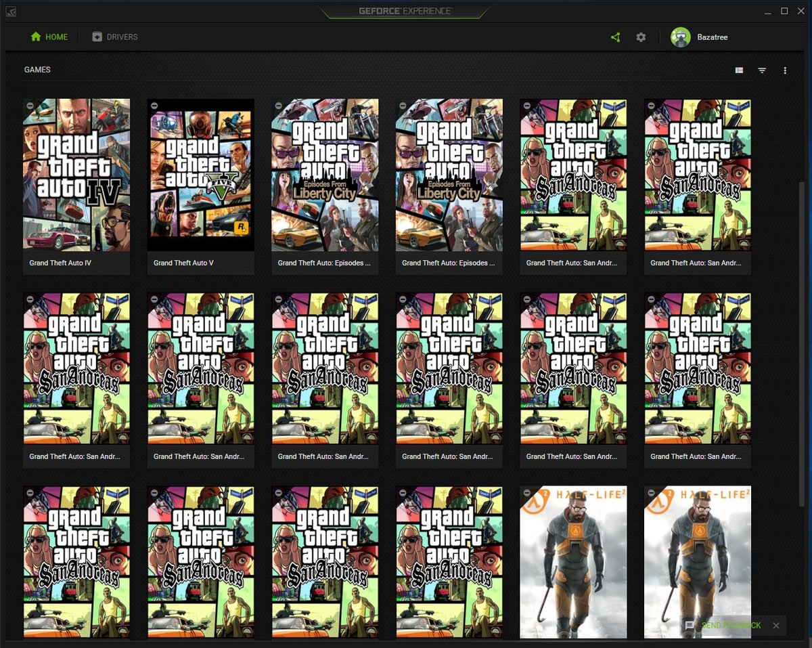Viewport: 812px width, 648px height.
Task: Switch to the Drivers tab
Action: 115,37
